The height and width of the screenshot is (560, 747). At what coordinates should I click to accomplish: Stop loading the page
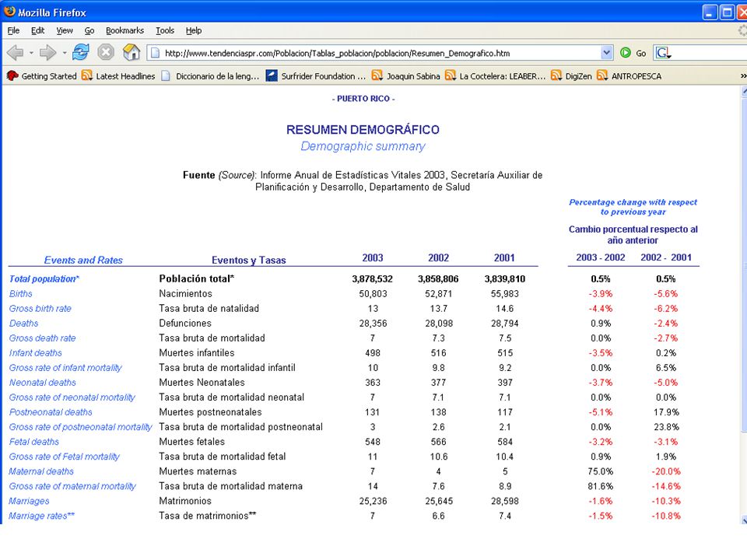click(106, 52)
